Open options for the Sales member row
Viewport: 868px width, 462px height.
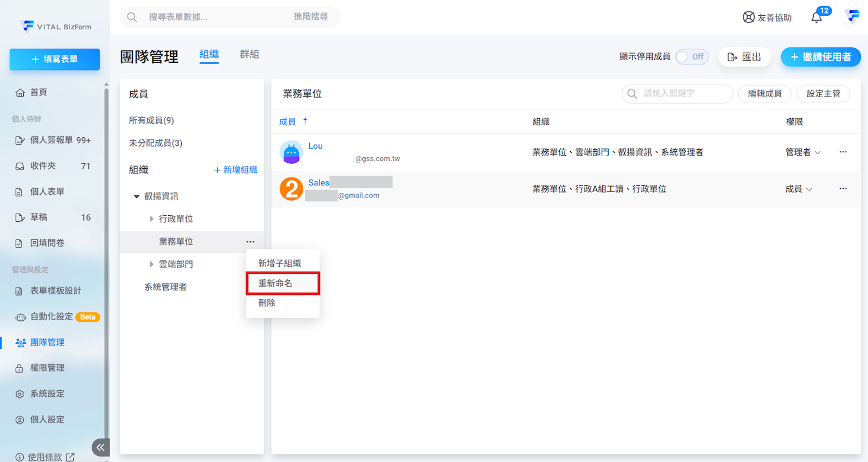pyautogui.click(x=843, y=189)
